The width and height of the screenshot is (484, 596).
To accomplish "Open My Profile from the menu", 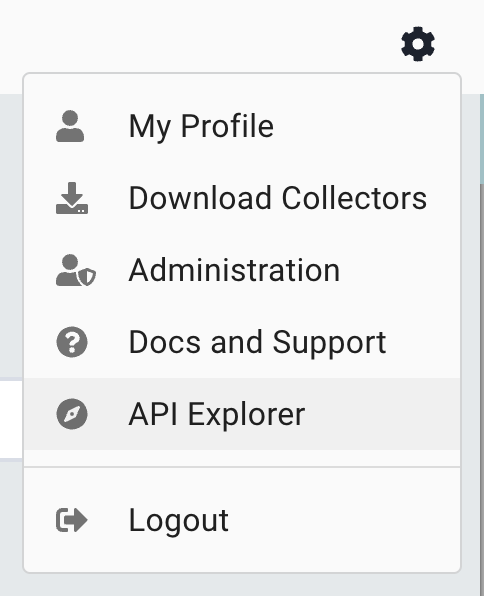I will coord(242,126).
